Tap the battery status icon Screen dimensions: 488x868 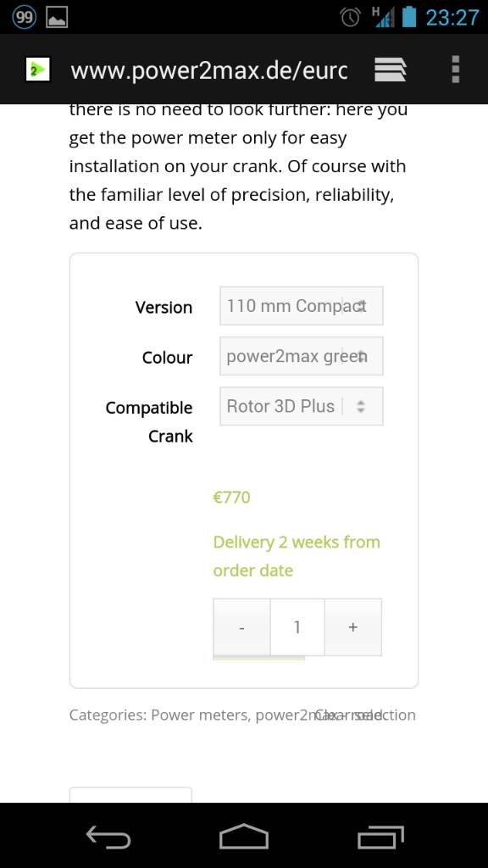click(408, 17)
